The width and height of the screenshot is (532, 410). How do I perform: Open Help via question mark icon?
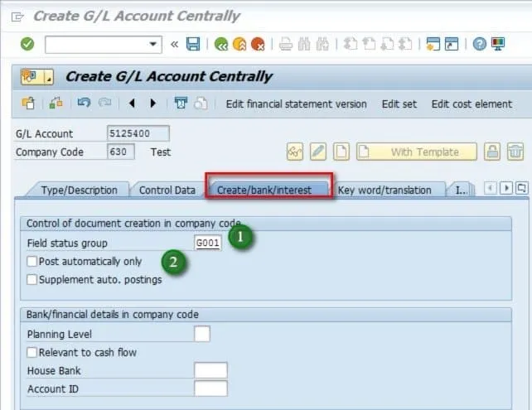(479, 44)
